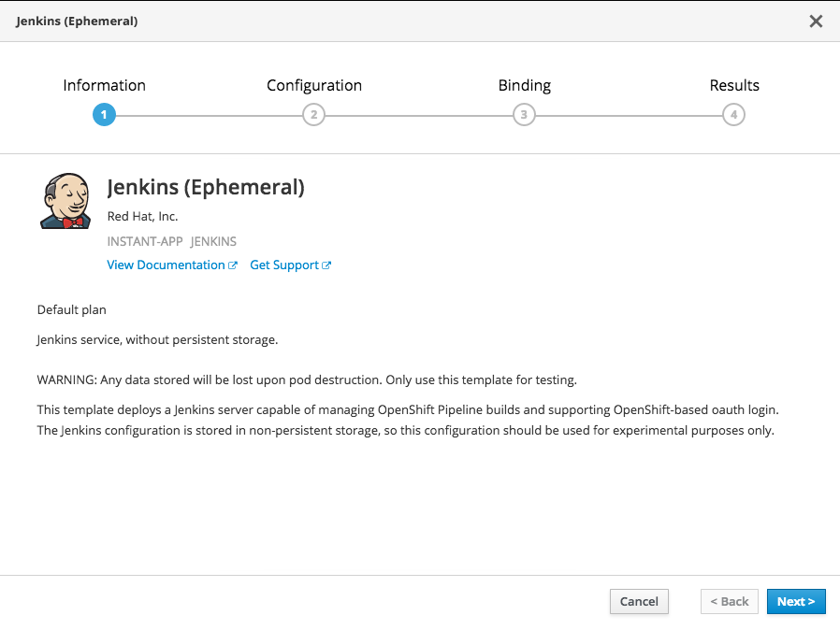Image resolution: width=840 pixels, height=630 pixels.
Task: Select step 1 Information circle
Action: [104, 115]
